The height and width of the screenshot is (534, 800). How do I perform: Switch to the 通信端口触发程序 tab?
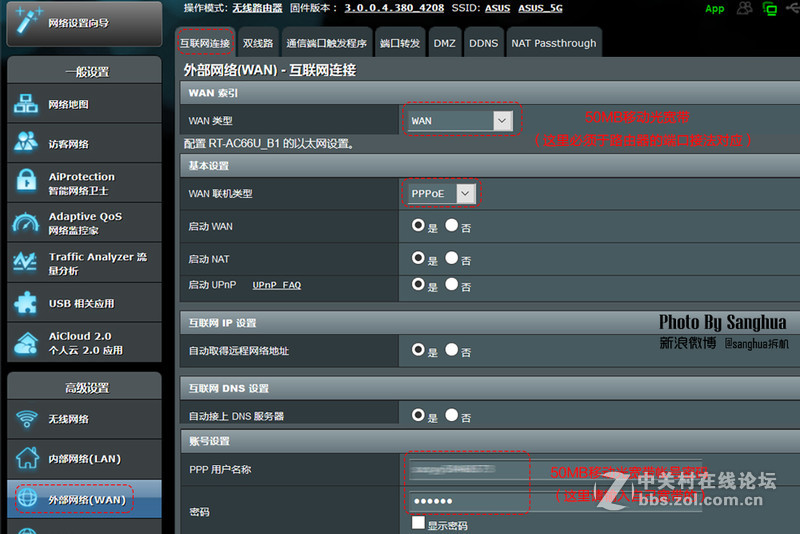327,43
